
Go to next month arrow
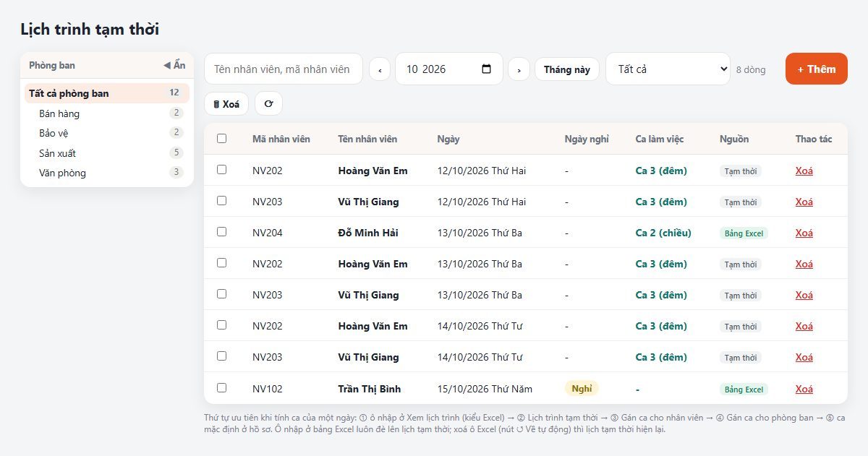tap(519, 69)
